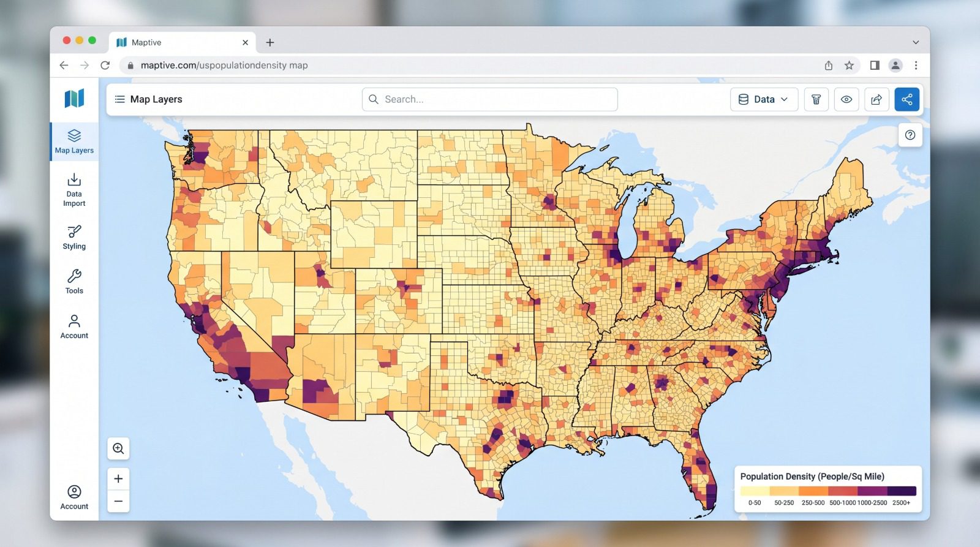
Task: Toggle the browser side panel
Action: [x=875, y=65]
